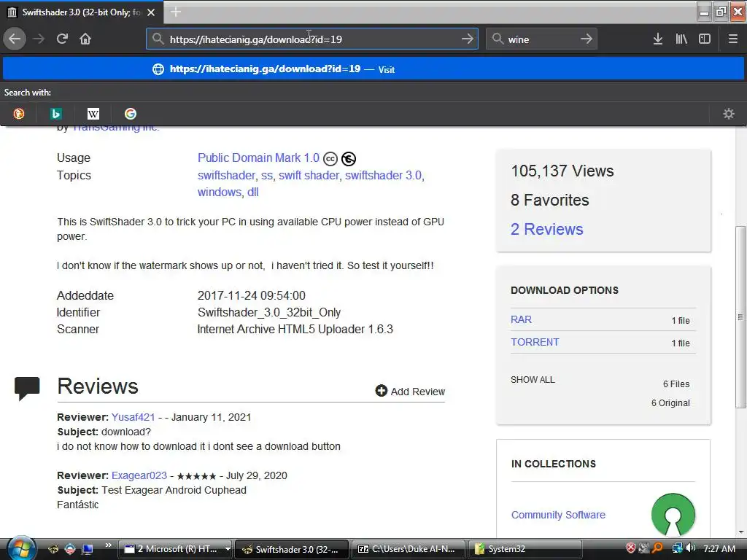Viewport: 747px width, 560px height.
Task: Click the red security alert tray icon
Action: (631, 548)
